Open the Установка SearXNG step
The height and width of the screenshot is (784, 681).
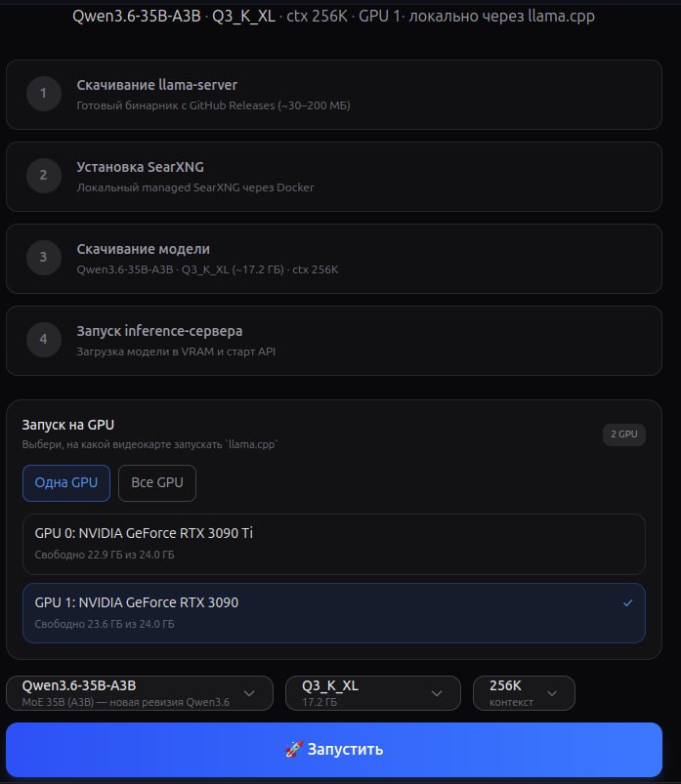tap(334, 177)
